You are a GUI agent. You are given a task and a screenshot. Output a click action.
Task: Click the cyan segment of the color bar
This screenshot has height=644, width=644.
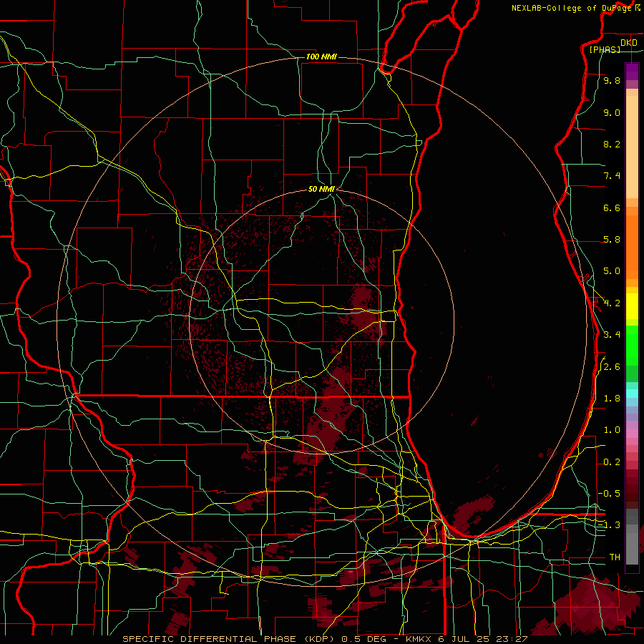632,394
